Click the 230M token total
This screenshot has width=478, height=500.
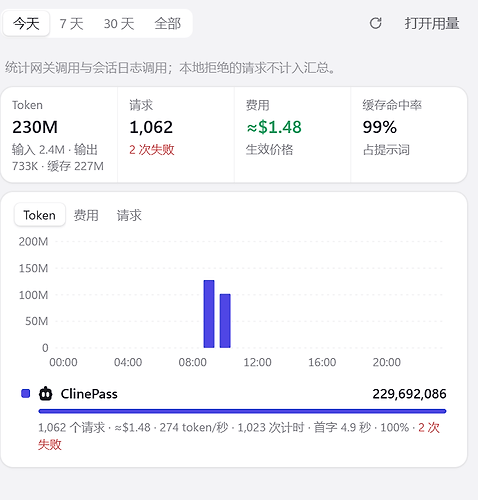point(35,127)
